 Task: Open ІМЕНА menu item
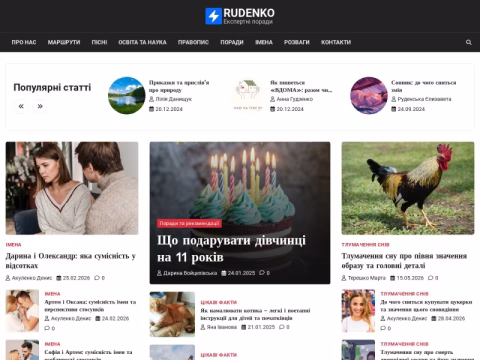[264, 42]
